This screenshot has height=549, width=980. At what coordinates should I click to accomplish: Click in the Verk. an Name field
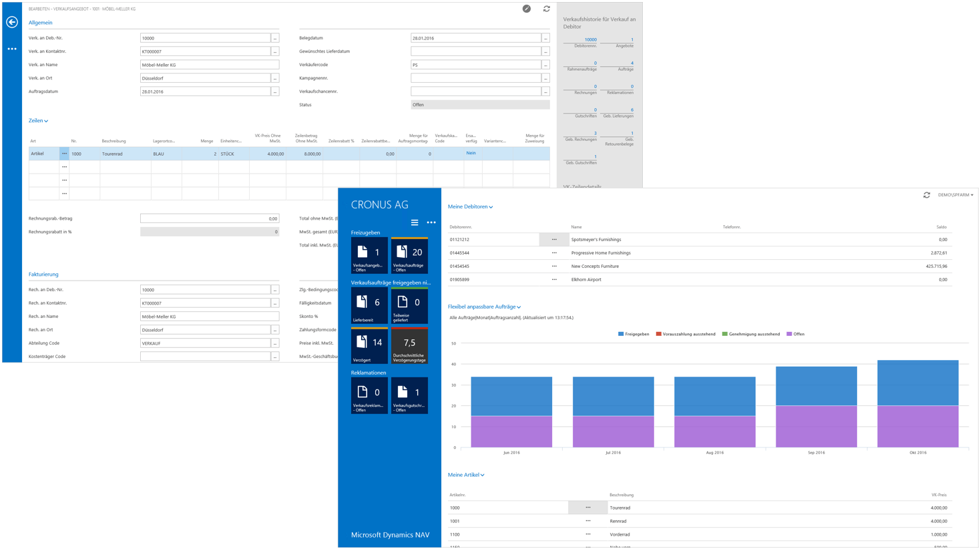point(210,65)
